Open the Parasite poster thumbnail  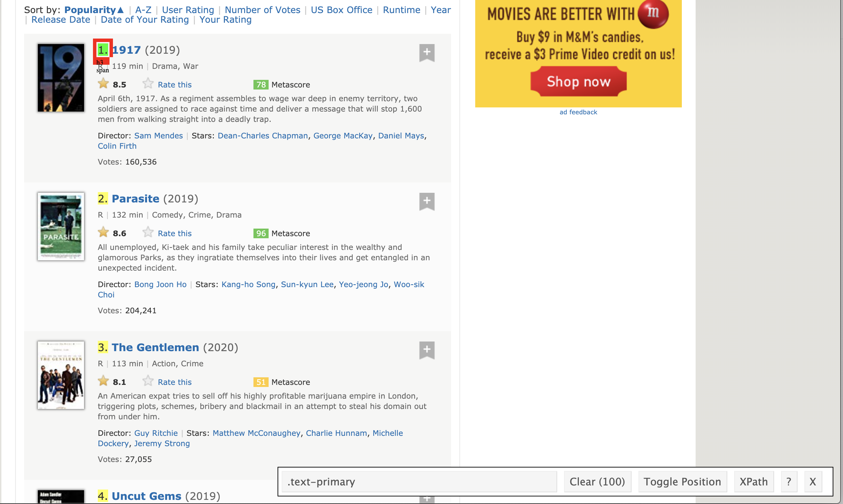[x=61, y=227]
